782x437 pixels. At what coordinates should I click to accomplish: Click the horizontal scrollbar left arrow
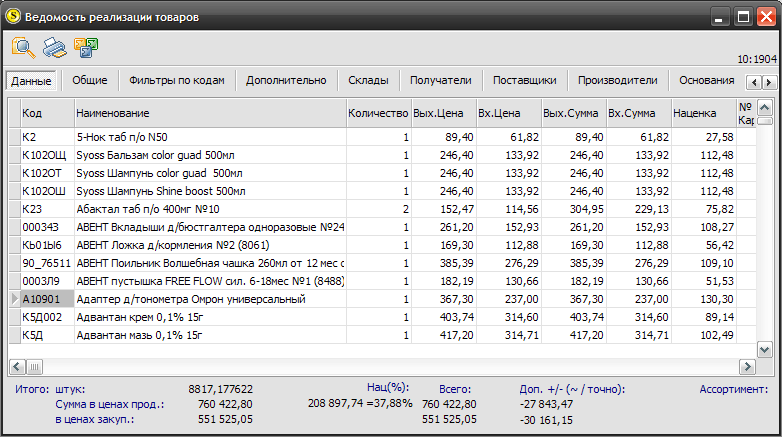(16, 367)
